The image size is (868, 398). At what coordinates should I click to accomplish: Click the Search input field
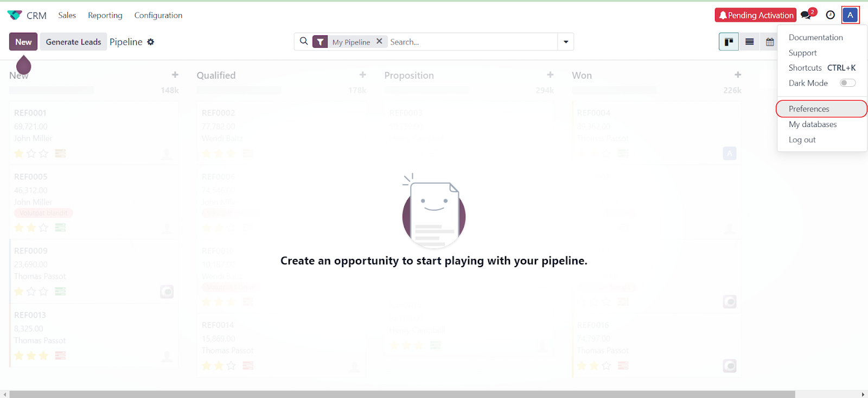click(x=471, y=42)
